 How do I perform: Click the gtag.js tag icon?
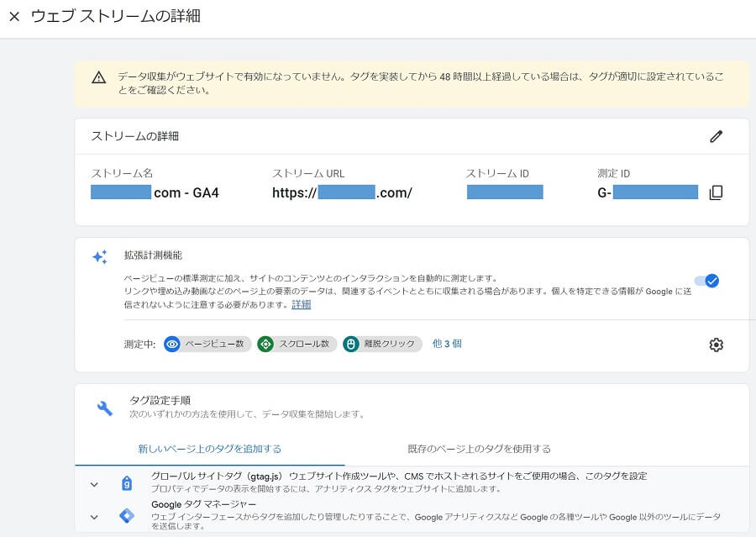coord(126,483)
